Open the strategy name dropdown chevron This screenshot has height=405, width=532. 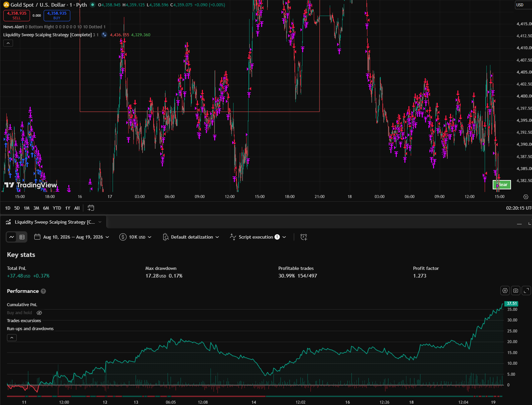[x=100, y=222]
